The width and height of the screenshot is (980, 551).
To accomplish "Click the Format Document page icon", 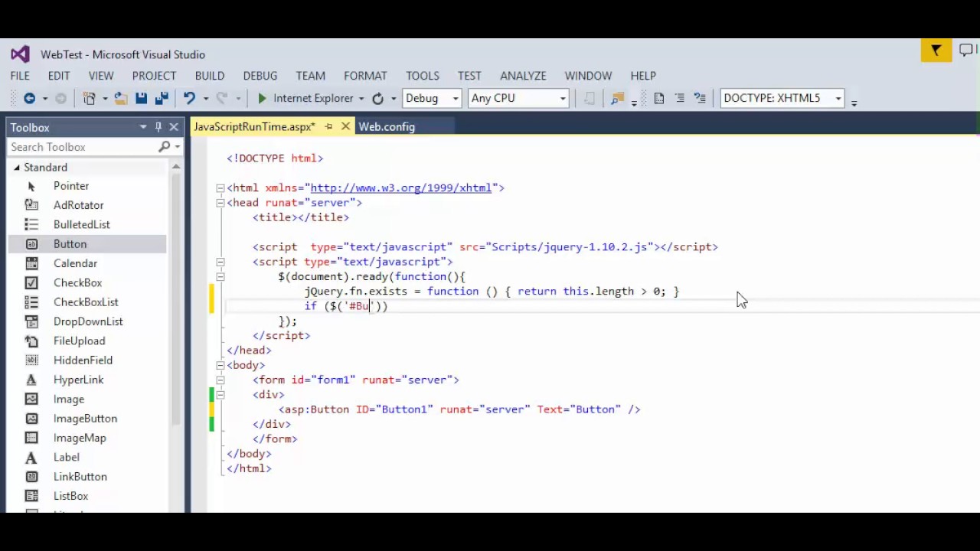I will point(659,98).
